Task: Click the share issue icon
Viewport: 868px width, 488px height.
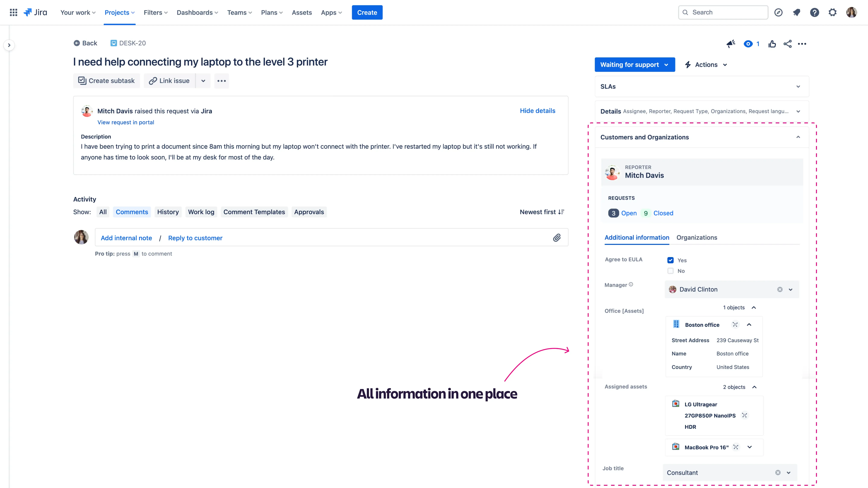Action: click(x=788, y=44)
